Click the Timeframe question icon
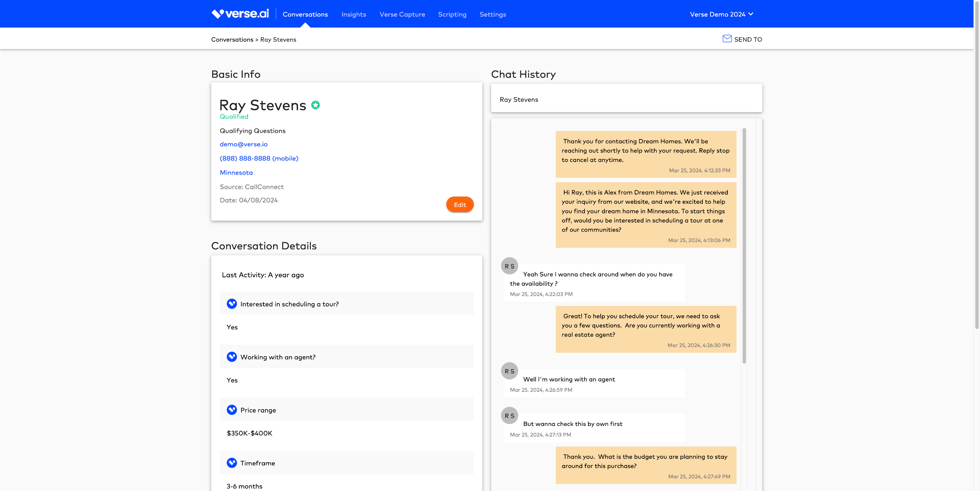980x491 pixels. (232, 463)
